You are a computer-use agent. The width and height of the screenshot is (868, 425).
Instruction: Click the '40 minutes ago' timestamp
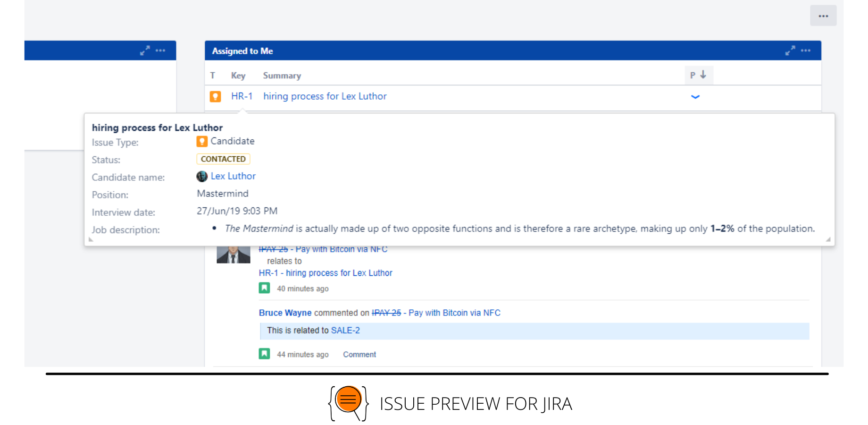coord(303,289)
